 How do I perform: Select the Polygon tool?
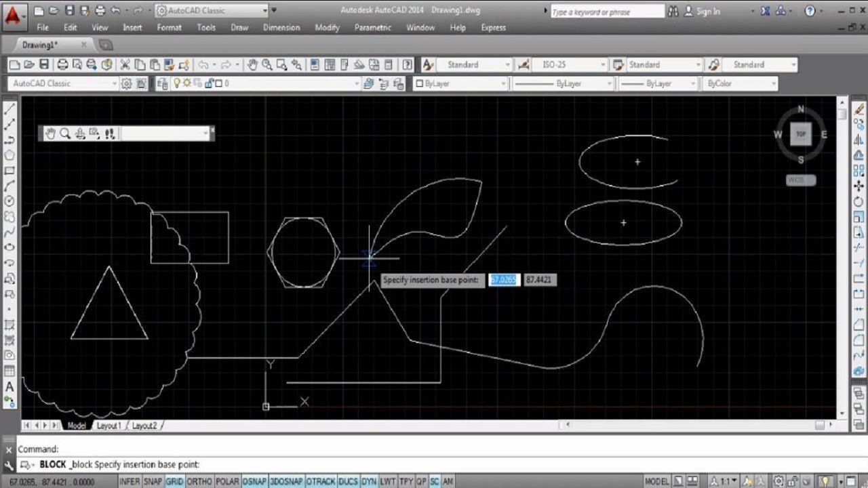coord(9,155)
